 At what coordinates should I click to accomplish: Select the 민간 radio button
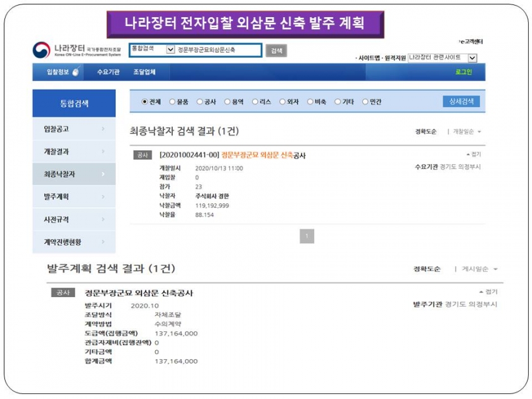(x=365, y=101)
